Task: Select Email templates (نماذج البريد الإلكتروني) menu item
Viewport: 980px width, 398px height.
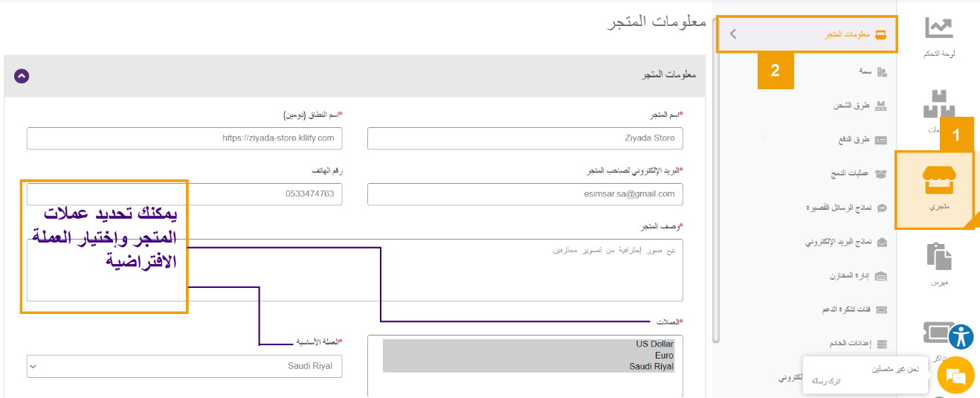Action: pos(838,242)
